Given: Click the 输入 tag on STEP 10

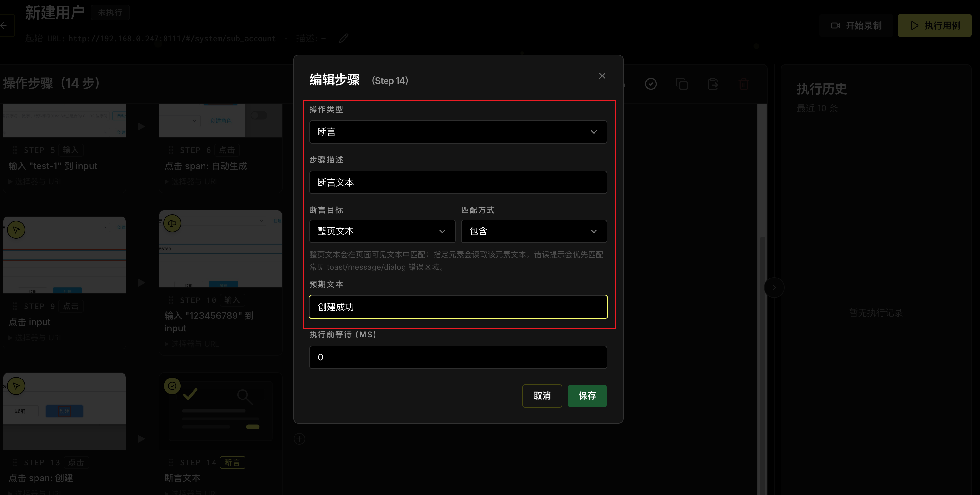Looking at the screenshot, I should (x=232, y=300).
